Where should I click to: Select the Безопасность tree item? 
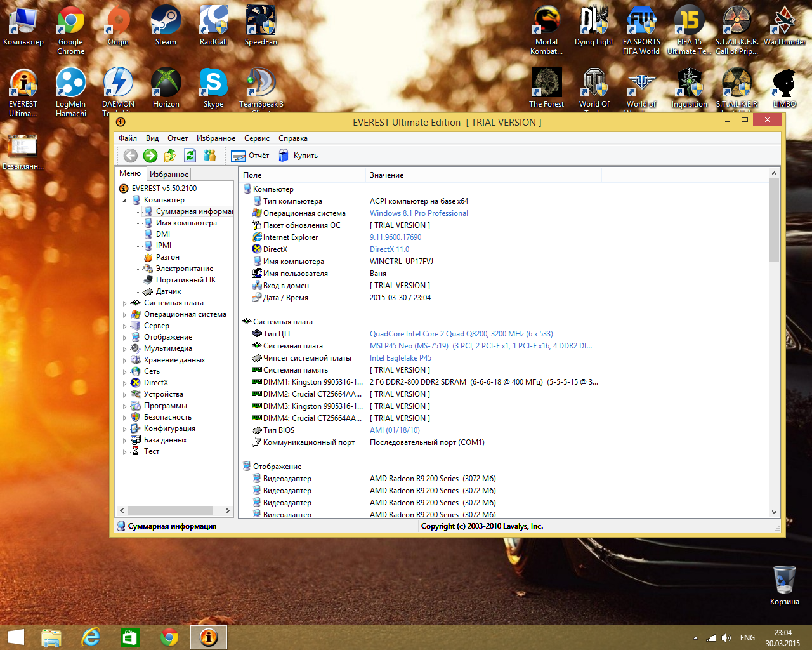[162, 417]
